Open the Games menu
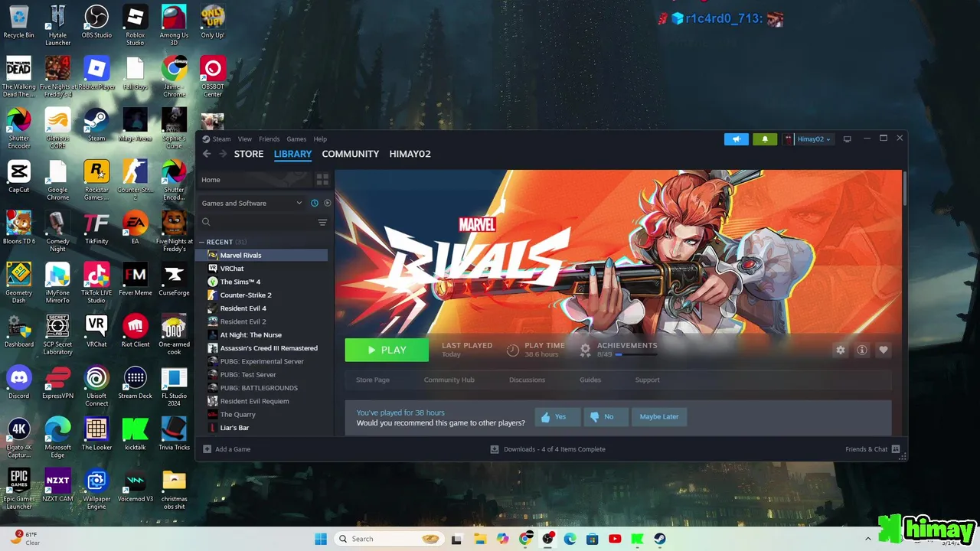This screenshot has height=551, width=980. 296,139
